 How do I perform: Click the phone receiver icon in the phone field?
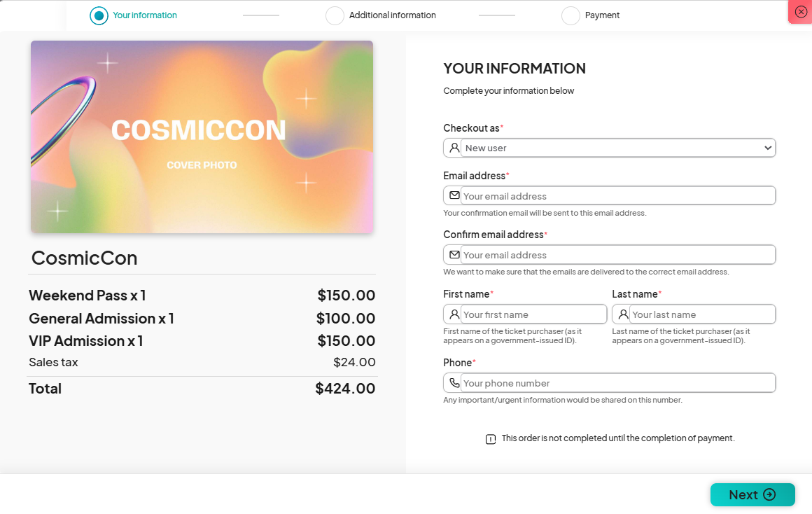(454, 382)
